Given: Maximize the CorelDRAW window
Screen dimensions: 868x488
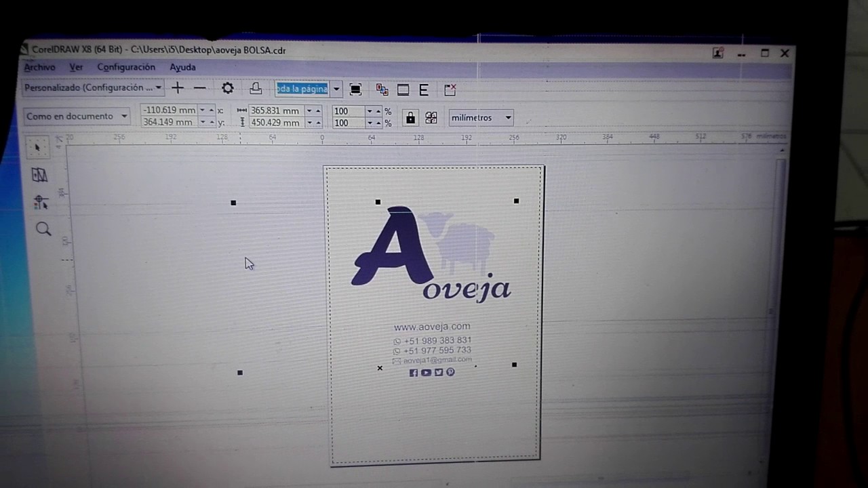Looking at the screenshot, I should tap(765, 53).
